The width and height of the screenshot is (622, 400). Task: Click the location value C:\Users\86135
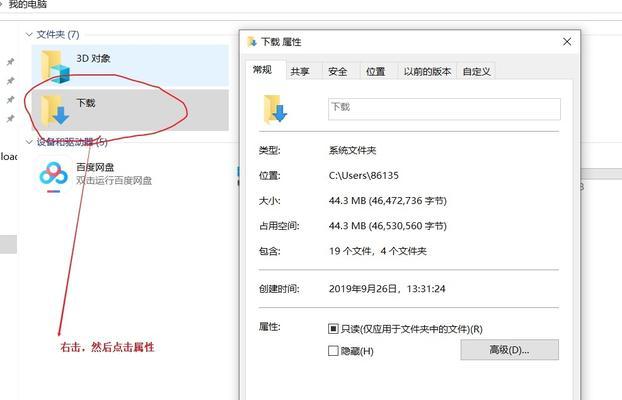(x=364, y=176)
